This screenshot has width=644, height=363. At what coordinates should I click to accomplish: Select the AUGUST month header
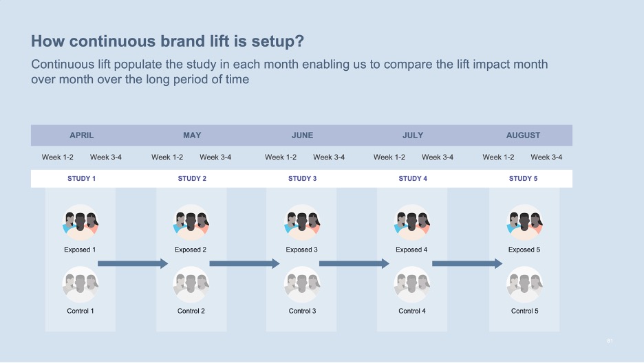pos(523,135)
